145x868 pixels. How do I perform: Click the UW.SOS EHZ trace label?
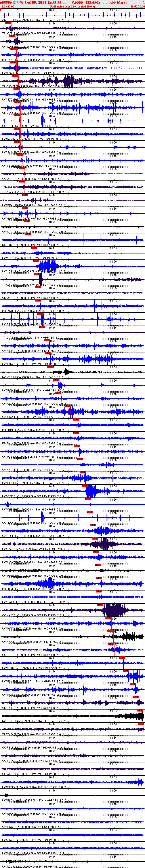coord(33,153)
